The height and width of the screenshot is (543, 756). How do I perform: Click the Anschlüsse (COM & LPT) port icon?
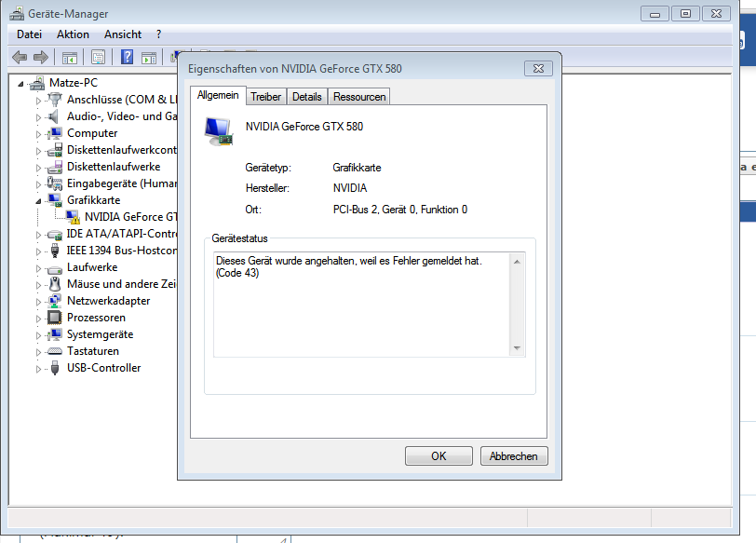click(55, 100)
